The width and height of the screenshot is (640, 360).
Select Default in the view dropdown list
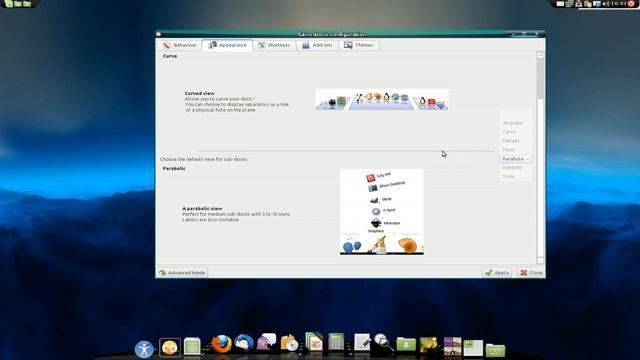(x=511, y=141)
